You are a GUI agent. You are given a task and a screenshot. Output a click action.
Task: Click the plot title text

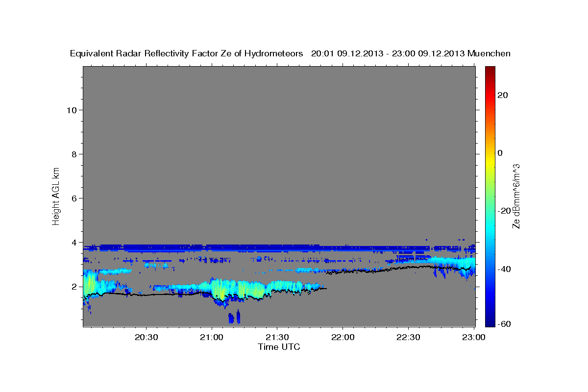click(x=290, y=53)
